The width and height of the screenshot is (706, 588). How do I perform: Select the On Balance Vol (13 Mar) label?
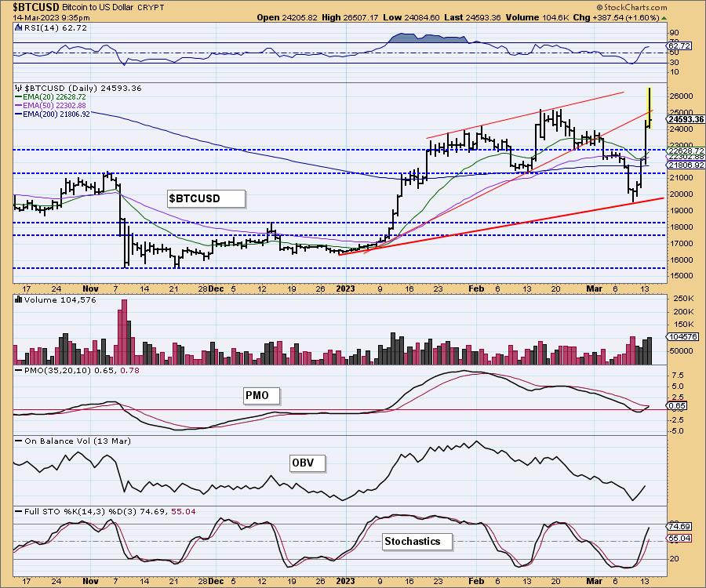78,441
